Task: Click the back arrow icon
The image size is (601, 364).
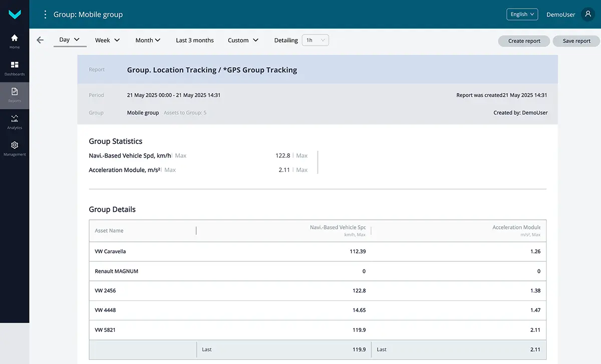Action: (40, 40)
